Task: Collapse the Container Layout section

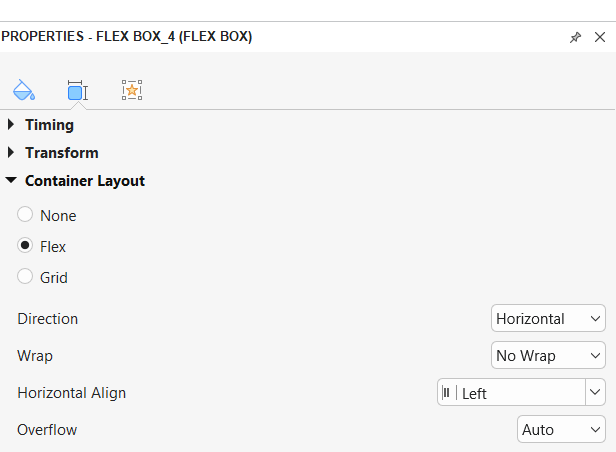Action: point(11,181)
